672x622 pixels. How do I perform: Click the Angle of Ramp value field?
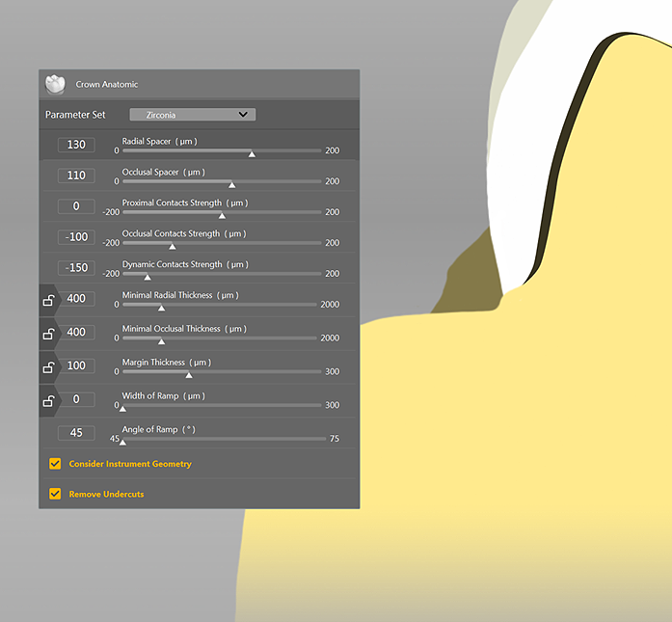[76, 433]
